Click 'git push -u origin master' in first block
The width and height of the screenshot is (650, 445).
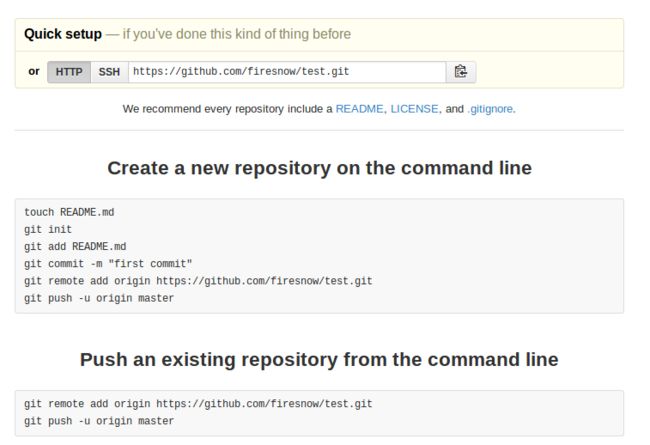pos(99,298)
